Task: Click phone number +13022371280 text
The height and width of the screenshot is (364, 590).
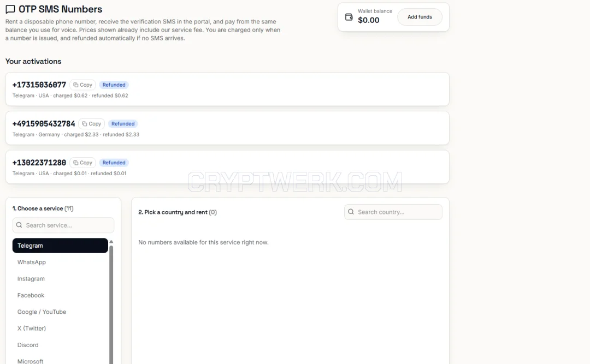Action: click(x=39, y=163)
